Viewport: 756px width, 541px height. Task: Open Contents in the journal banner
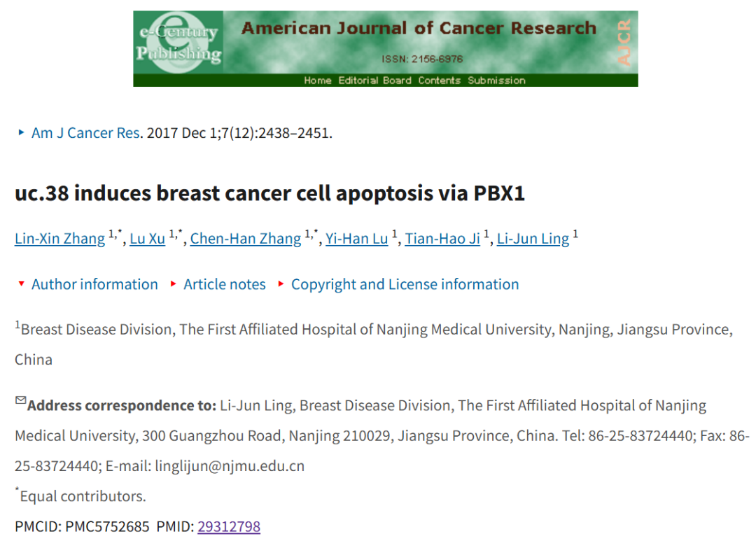pyautogui.click(x=439, y=80)
